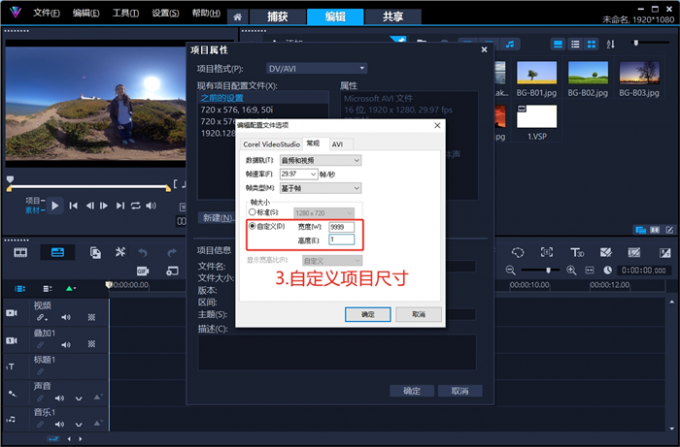Switch the library to thumbnail view
Screen dimensions: 680x447
[592, 44]
